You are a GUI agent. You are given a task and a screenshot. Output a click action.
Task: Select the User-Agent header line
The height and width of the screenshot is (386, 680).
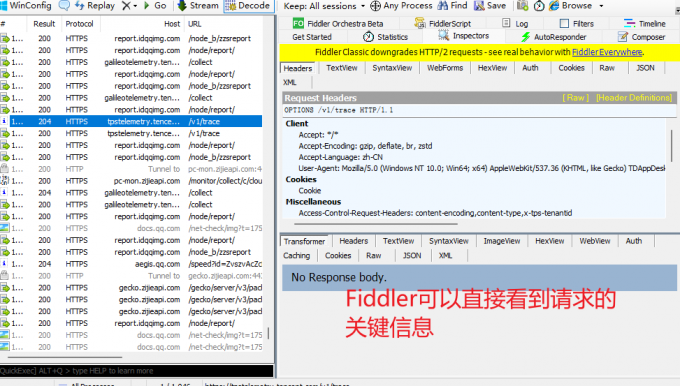pyautogui.click(x=481, y=168)
